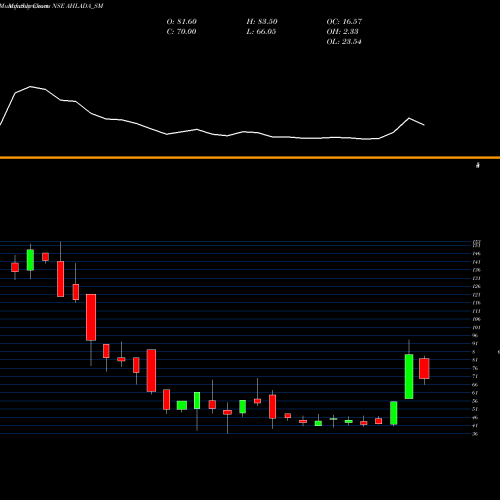Click the last red candlestick on the right
This screenshot has width=500, height=500.
[x=424, y=368]
